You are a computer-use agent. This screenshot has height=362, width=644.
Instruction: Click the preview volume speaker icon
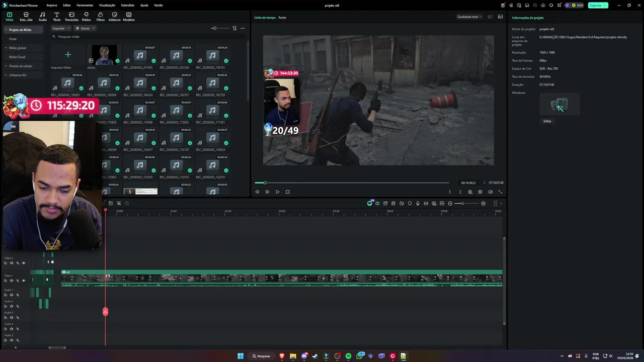(490, 192)
